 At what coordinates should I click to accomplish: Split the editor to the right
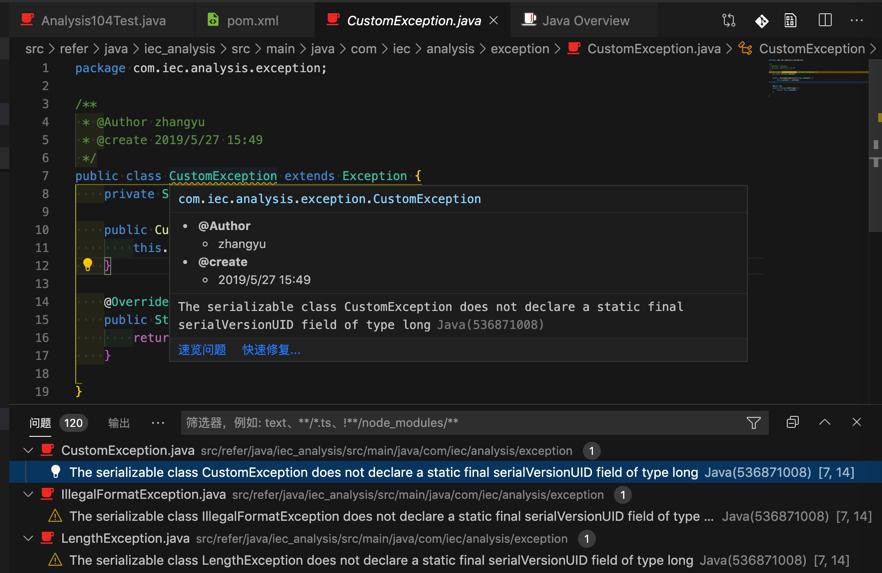[x=825, y=20]
